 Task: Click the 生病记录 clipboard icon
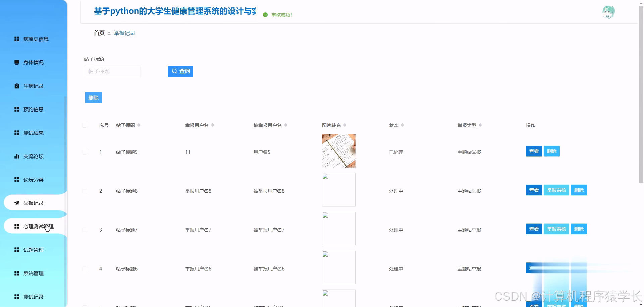point(17,86)
